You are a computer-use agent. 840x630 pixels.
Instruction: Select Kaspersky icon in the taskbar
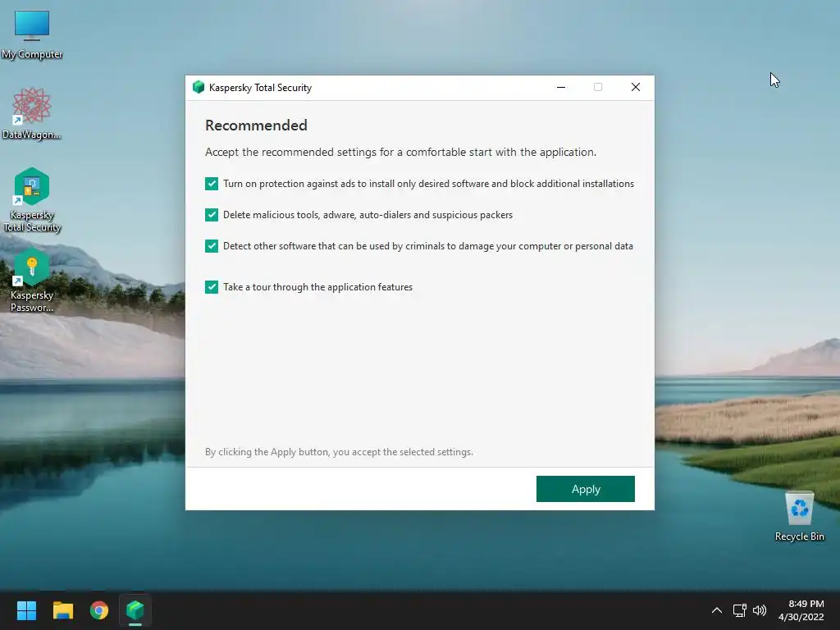(135, 610)
